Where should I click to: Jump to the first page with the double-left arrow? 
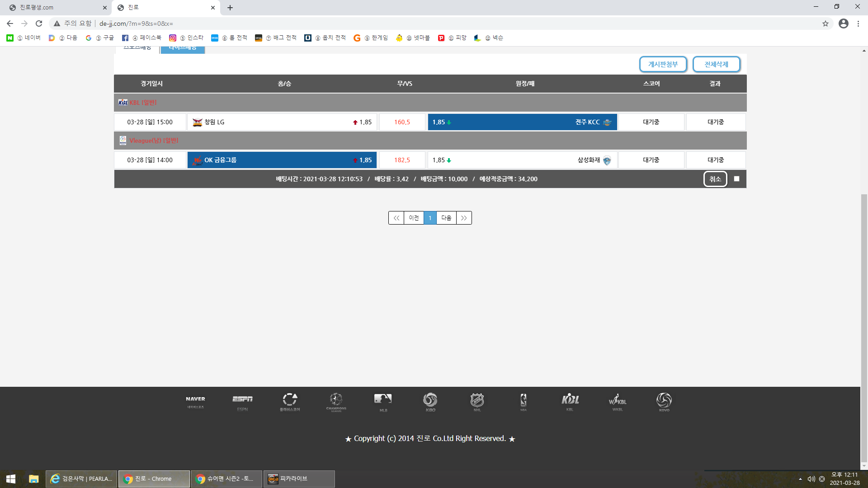pyautogui.click(x=396, y=218)
